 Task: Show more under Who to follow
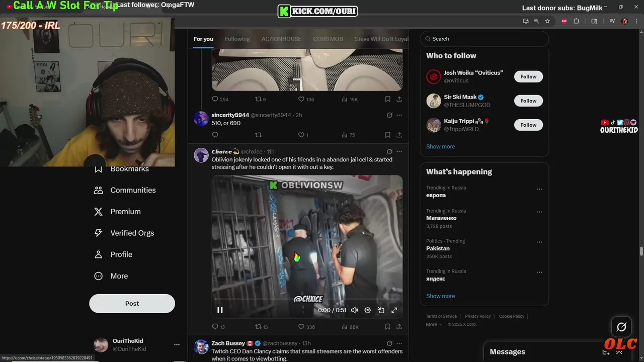pos(440,146)
